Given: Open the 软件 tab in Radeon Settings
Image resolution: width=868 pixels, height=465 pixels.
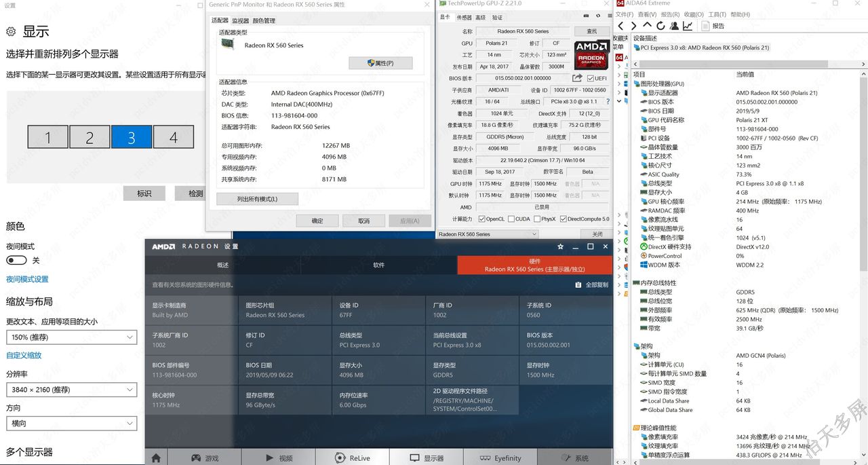Looking at the screenshot, I should pyautogui.click(x=379, y=265).
